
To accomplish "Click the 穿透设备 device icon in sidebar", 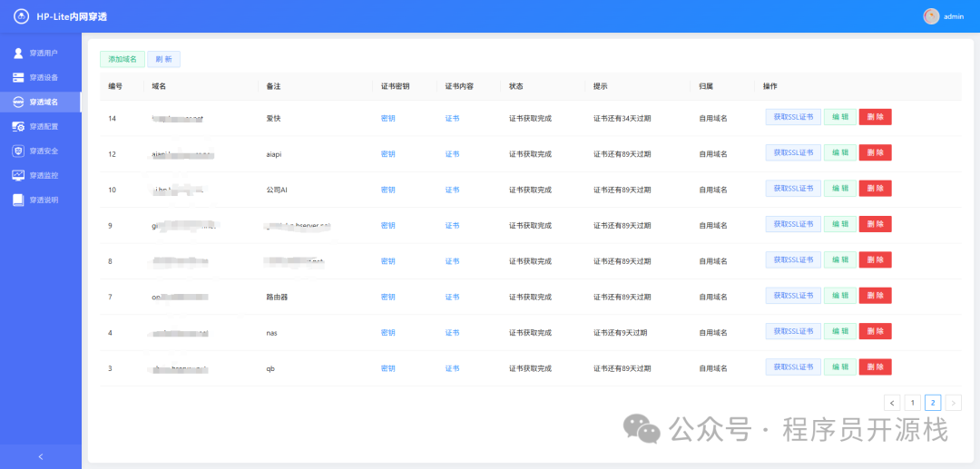I will point(18,77).
